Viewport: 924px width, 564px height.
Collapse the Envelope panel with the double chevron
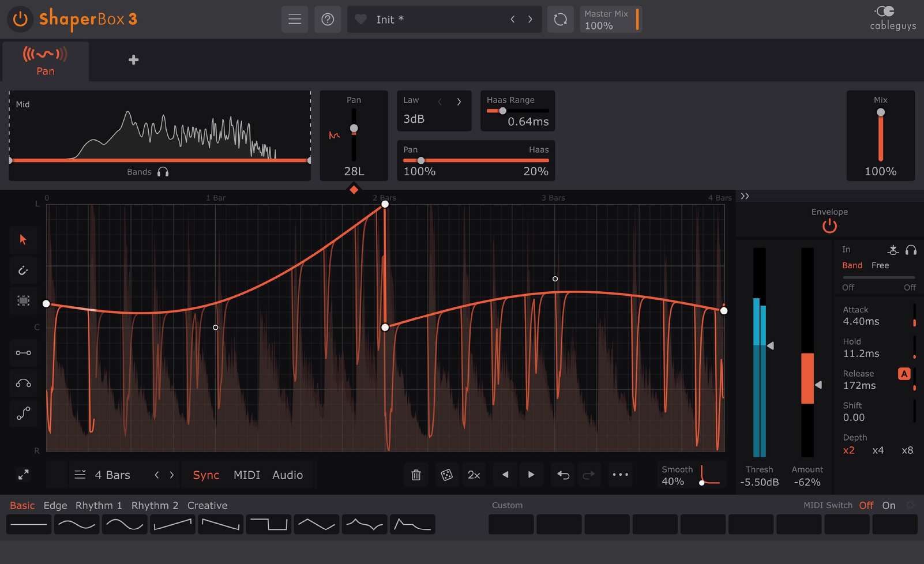[745, 196]
